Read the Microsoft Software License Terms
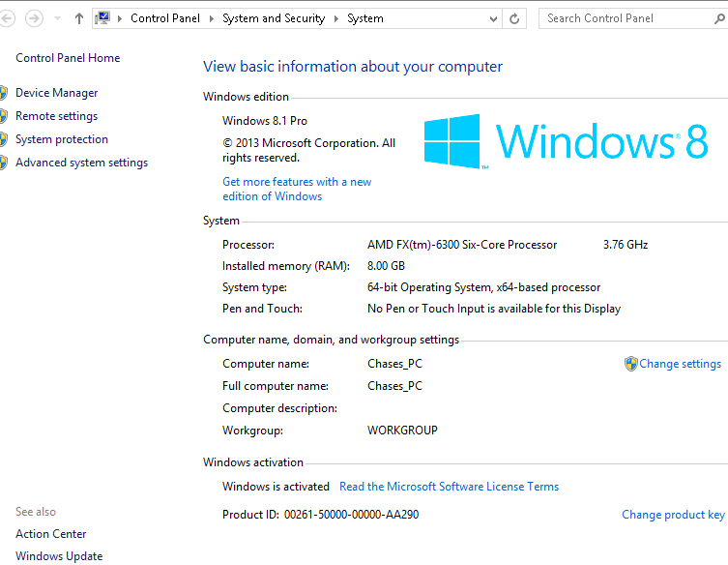Image resolution: width=728 pixels, height=565 pixels. [449, 486]
